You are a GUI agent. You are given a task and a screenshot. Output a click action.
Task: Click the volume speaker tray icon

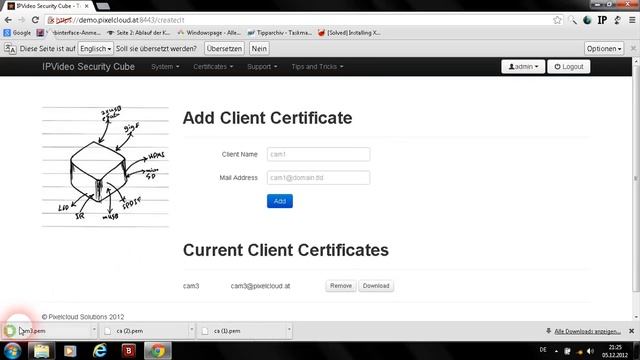590,351
